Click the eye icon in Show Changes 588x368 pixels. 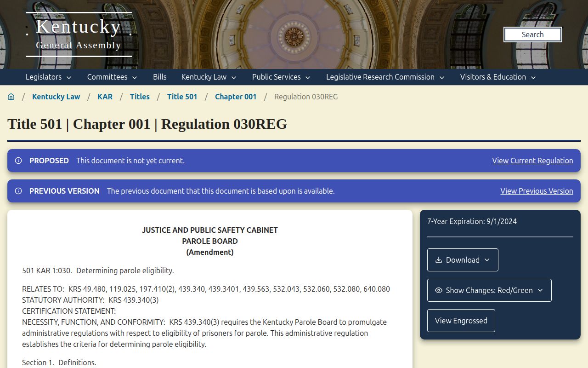tap(439, 290)
